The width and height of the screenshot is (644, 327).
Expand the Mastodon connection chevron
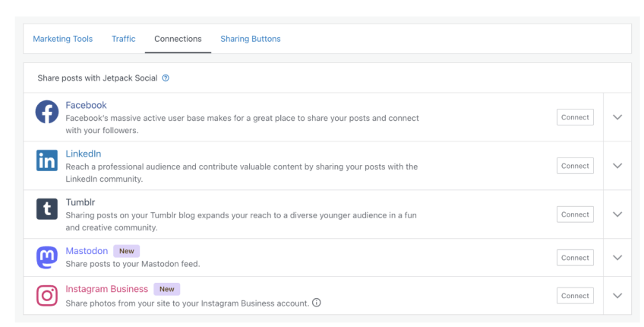617,258
